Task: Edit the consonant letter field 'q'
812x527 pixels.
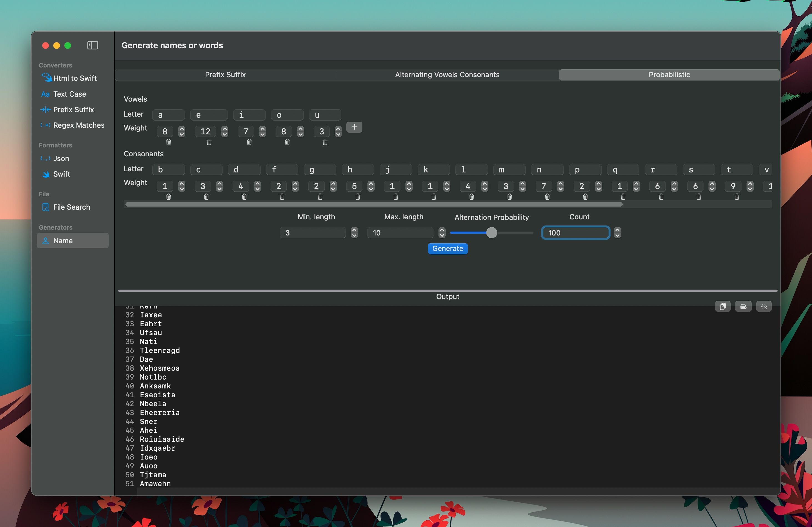Action: (623, 170)
